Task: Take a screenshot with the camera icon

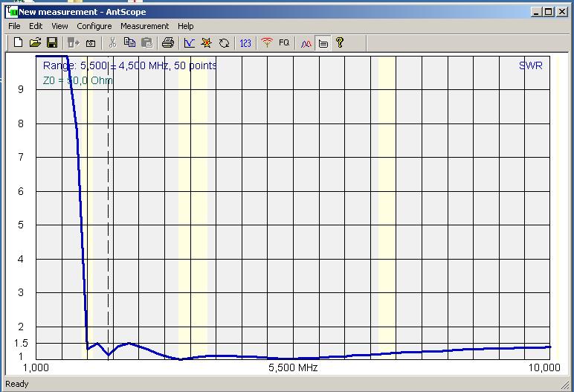Action: pyautogui.click(x=91, y=44)
